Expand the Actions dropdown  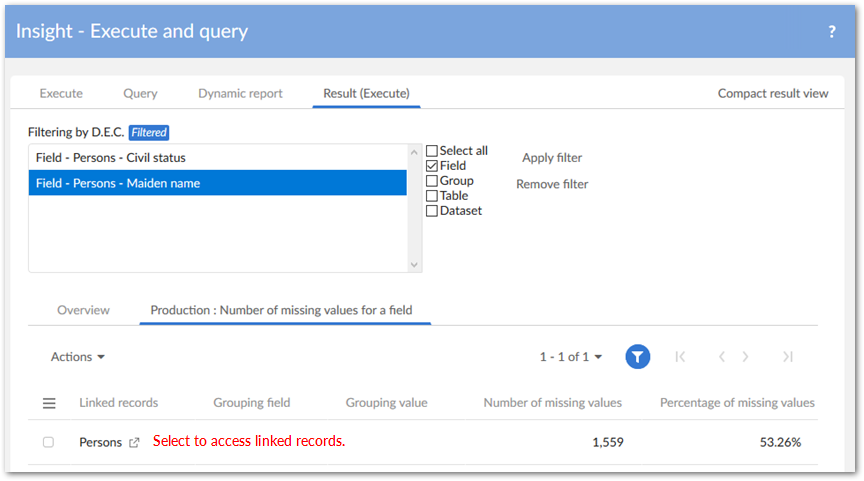[78, 357]
